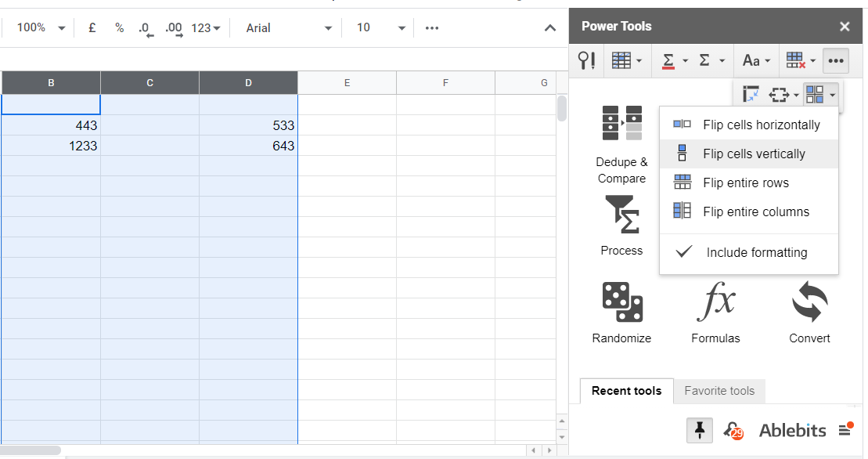Click the Ablebits logo link

[792, 430]
